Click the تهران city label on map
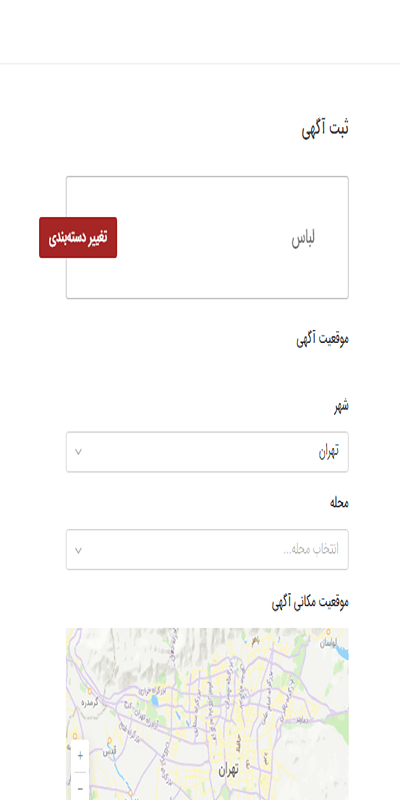Image resolution: width=400 pixels, height=800 pixels. (x=229, y=770)
